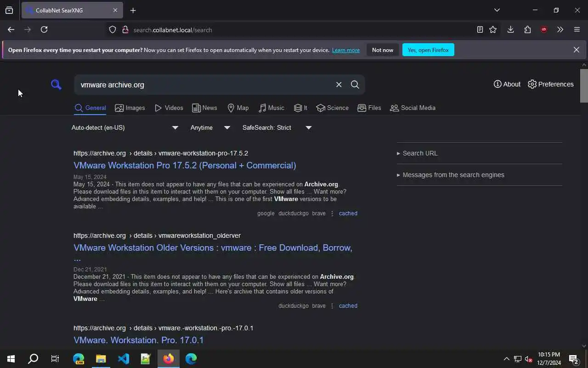Open Firefox extensions menu

527,29
